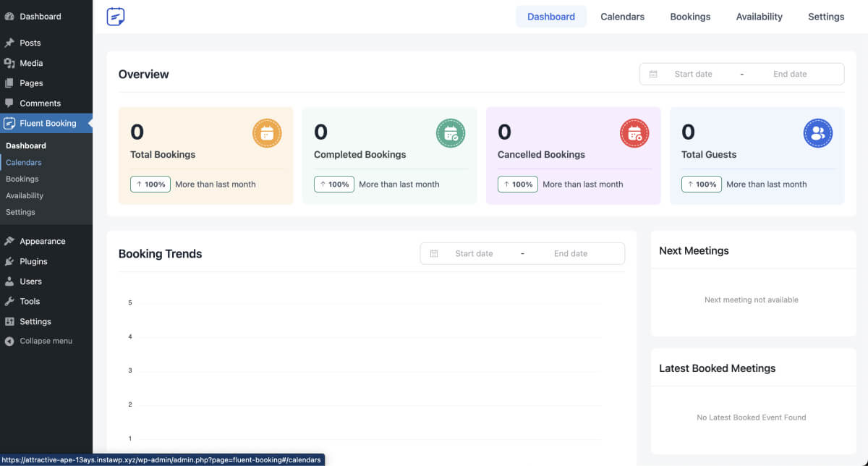
Task: Click the Appearance paintbrush icon
Action: 9,241
